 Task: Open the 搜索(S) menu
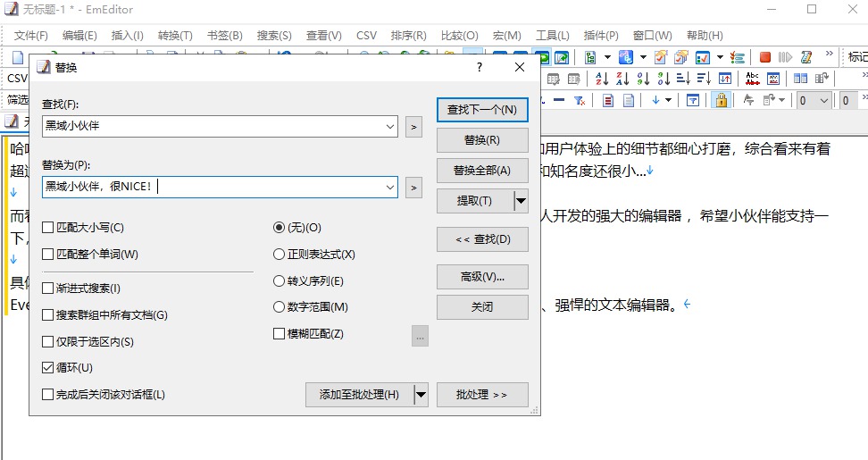point(274,36)
